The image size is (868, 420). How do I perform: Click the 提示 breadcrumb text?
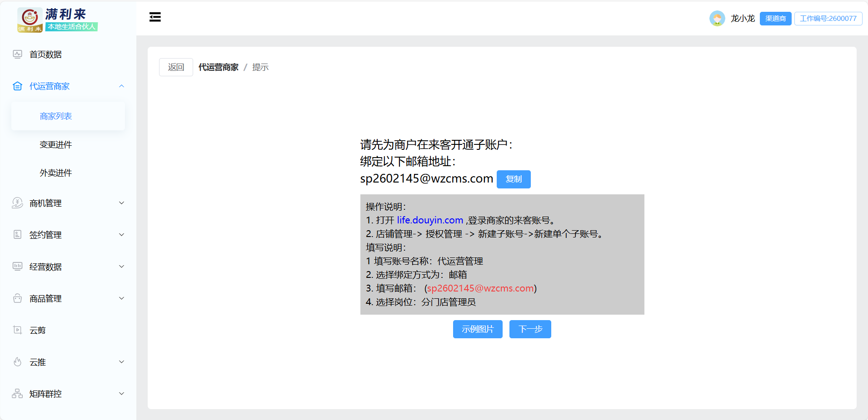[x=260, y=67]
